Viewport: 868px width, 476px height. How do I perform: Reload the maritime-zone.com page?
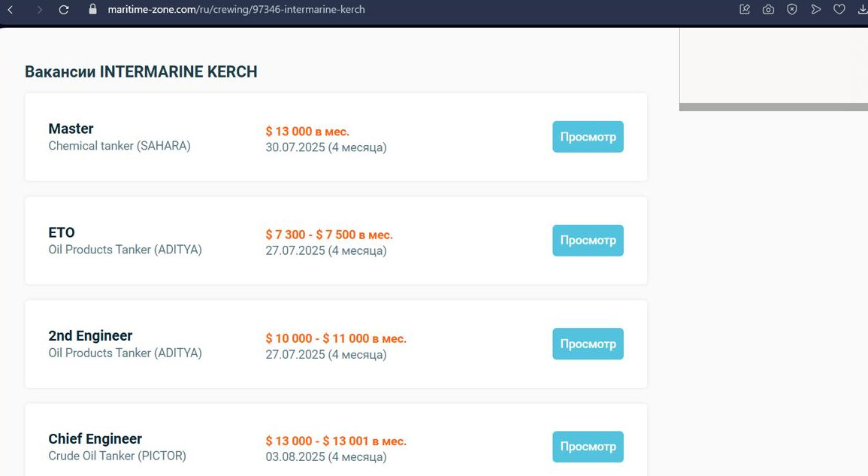click(64, 10)
